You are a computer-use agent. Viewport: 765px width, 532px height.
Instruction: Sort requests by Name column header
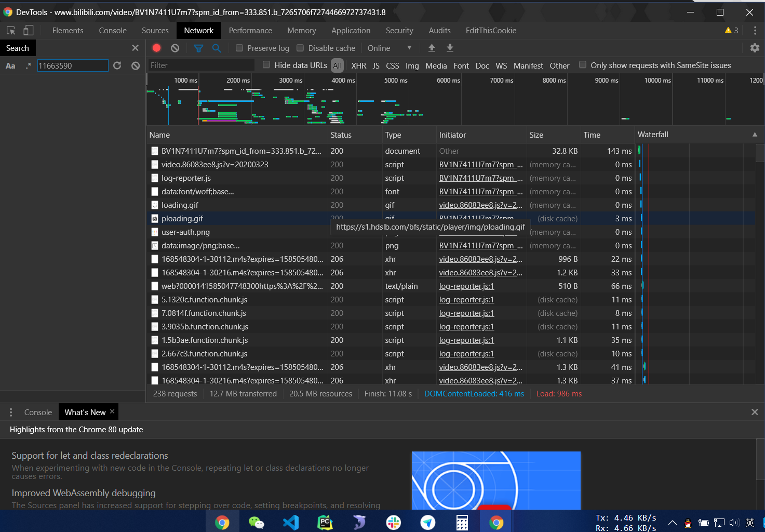pos(237,135)
